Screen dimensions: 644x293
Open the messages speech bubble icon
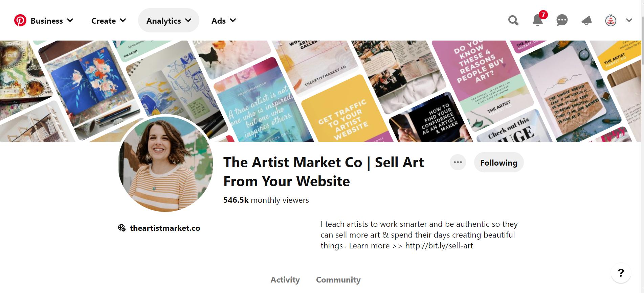(x=562, y=21)
